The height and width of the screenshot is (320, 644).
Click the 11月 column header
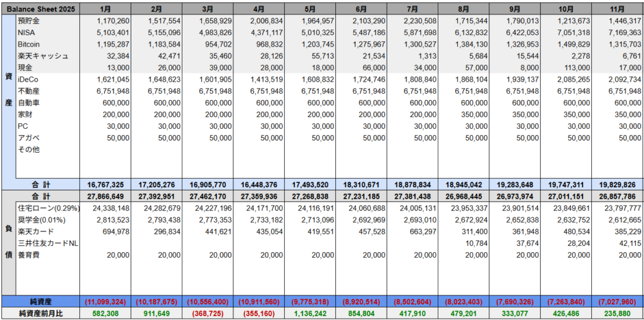tap(617, 9)
